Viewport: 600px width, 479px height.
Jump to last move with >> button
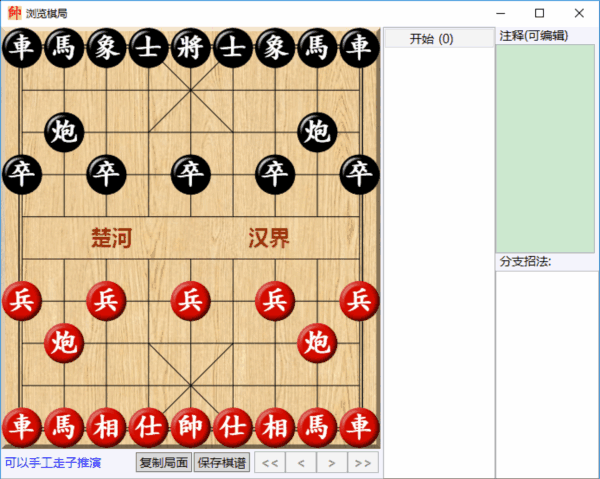point(363,463)
